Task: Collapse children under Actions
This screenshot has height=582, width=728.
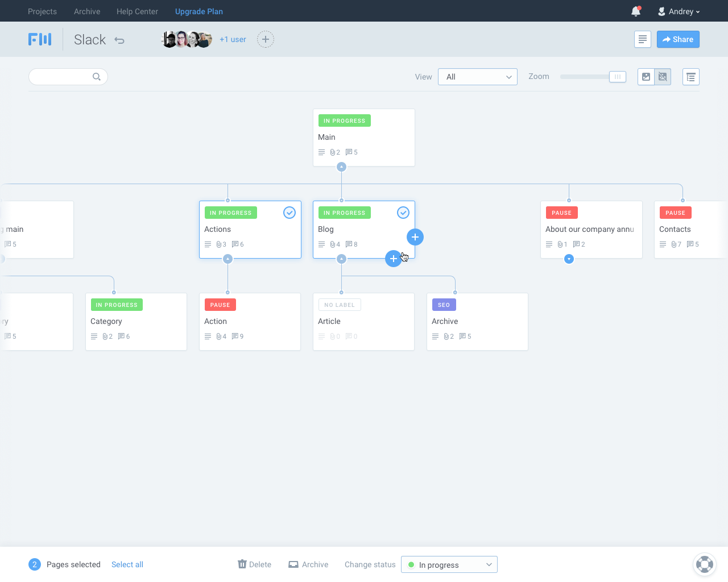Action: 227,259
